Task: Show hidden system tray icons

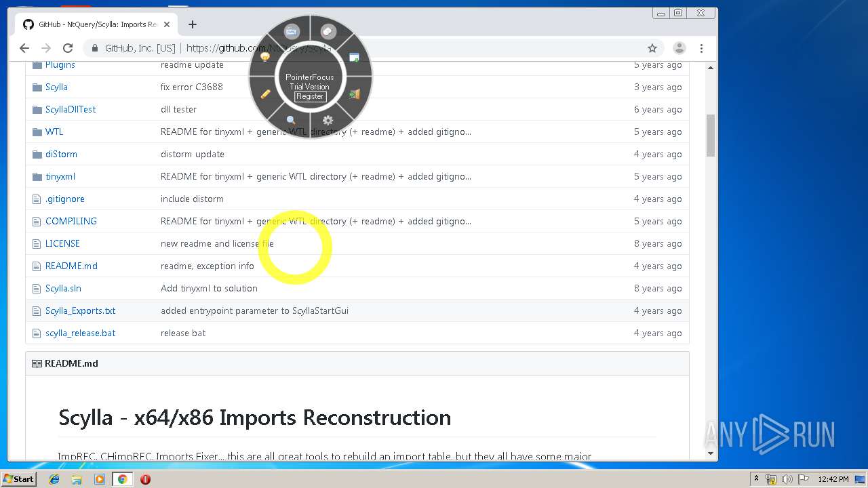Action: coord(756,479)
